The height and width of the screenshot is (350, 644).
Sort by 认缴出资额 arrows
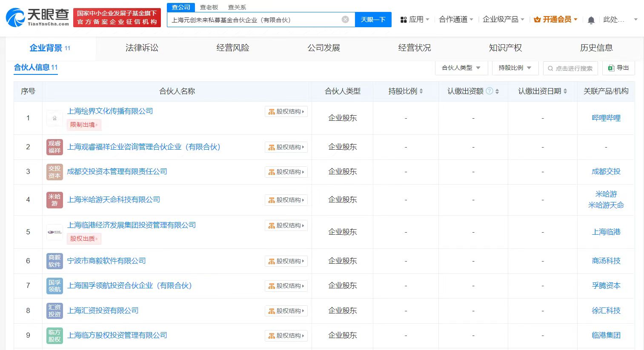pos(497,91)
